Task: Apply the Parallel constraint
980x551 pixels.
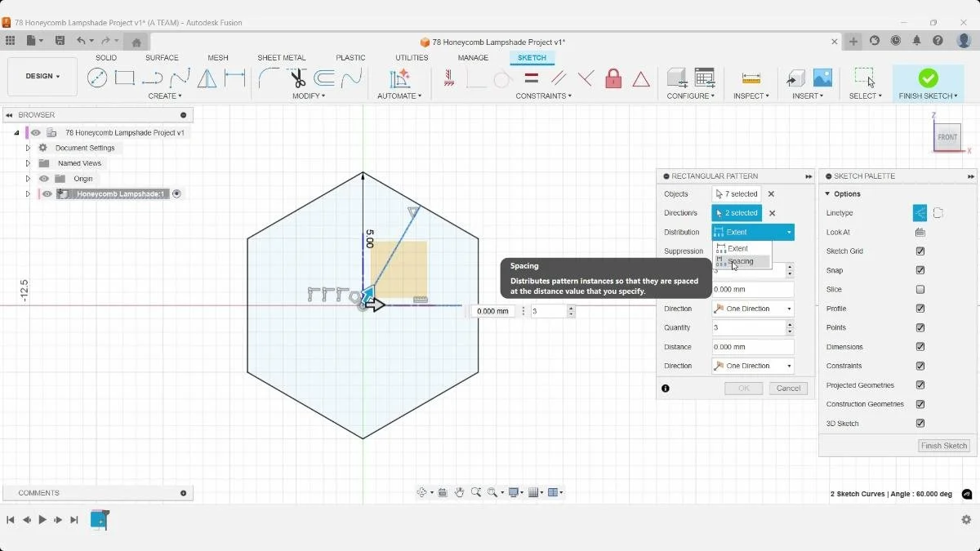Action: pos(559,78)
